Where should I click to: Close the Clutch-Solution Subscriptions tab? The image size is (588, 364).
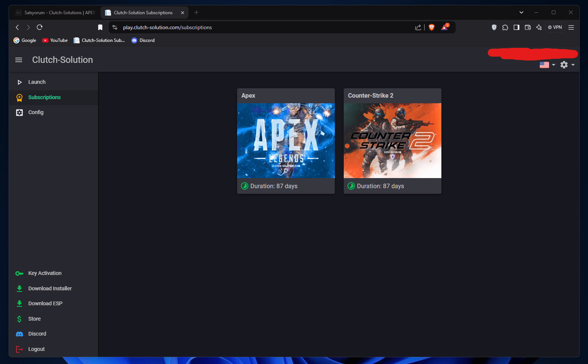pos(183,13)
